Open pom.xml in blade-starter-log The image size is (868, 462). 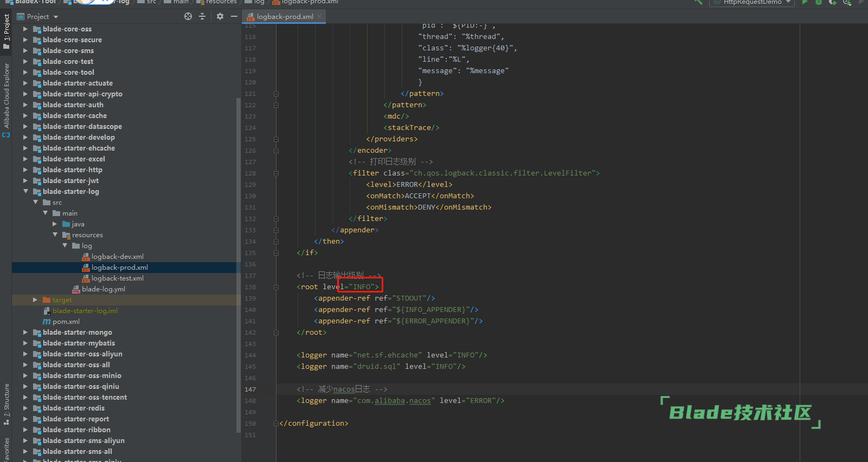pos(66,321)
